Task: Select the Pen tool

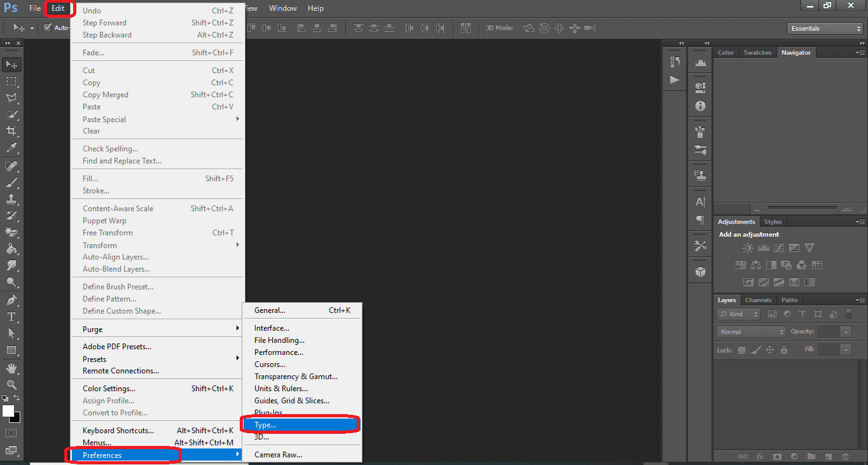Action: [11, 300]
